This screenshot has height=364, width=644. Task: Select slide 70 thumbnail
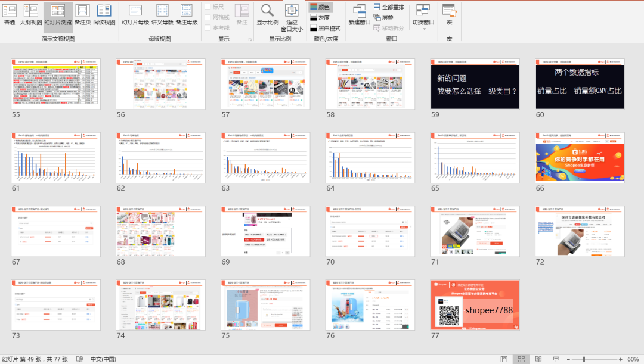point(370,232)
